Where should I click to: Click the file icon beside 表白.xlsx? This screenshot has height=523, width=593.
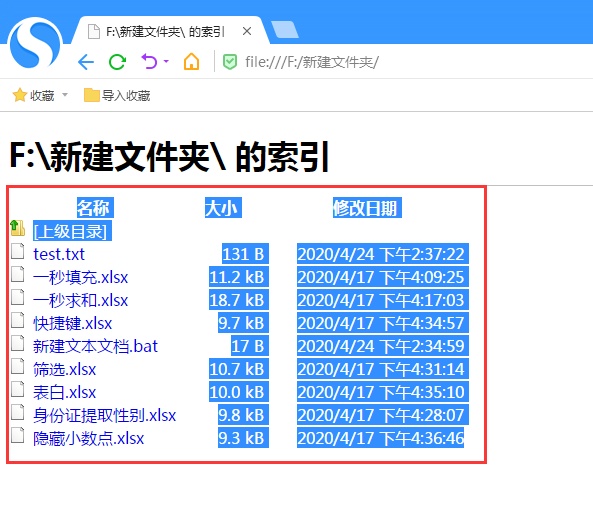pos(17,390)
